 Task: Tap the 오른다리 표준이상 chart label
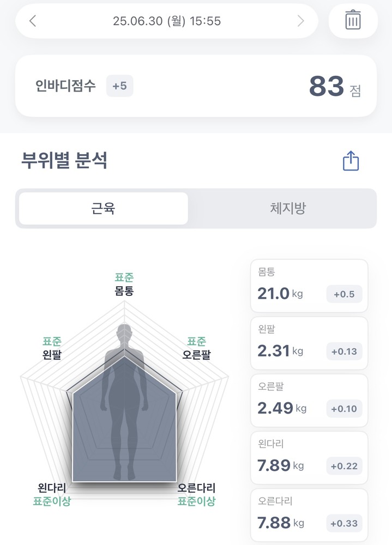pos(196,494)
